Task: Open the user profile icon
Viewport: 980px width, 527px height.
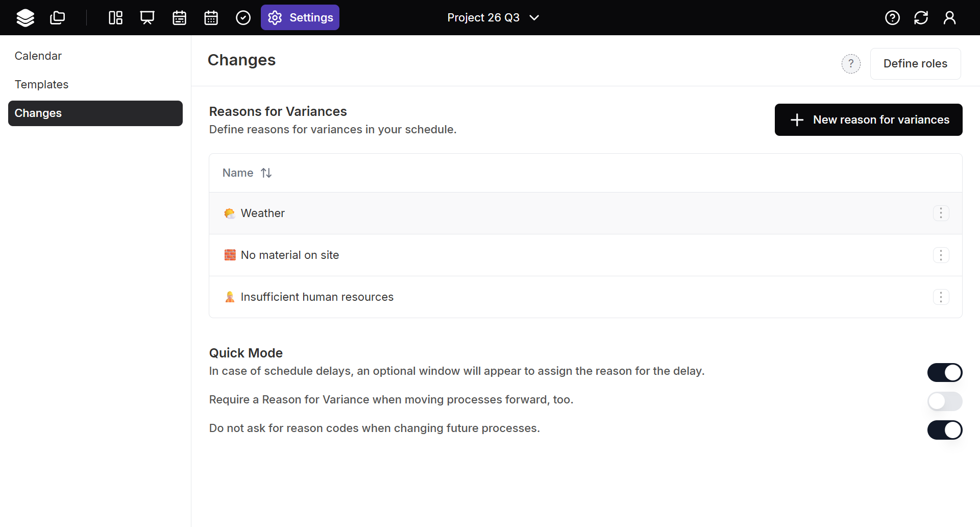Action: click(949, 18)
